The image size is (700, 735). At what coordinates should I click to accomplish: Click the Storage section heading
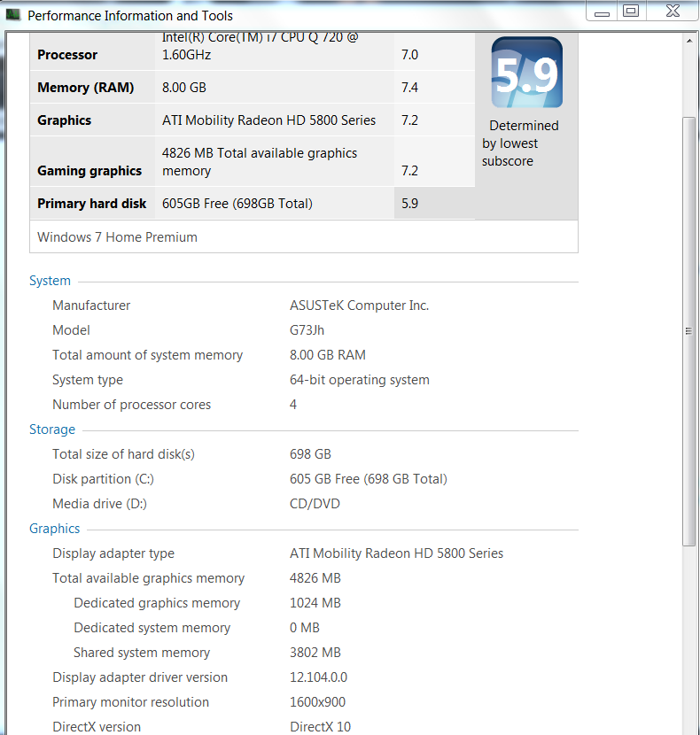click(52, 429)
